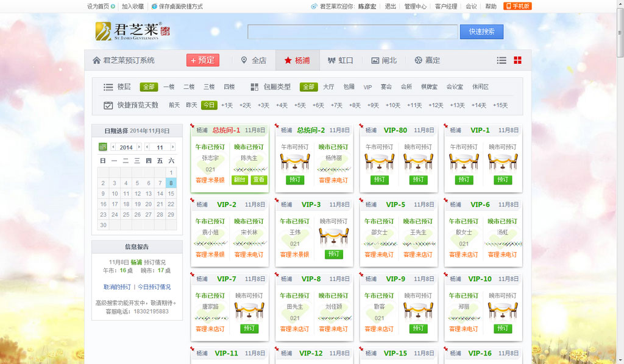Click pin icon on VIP-2 card
This screenshot has width=624, height=364.
coord(192,200)
